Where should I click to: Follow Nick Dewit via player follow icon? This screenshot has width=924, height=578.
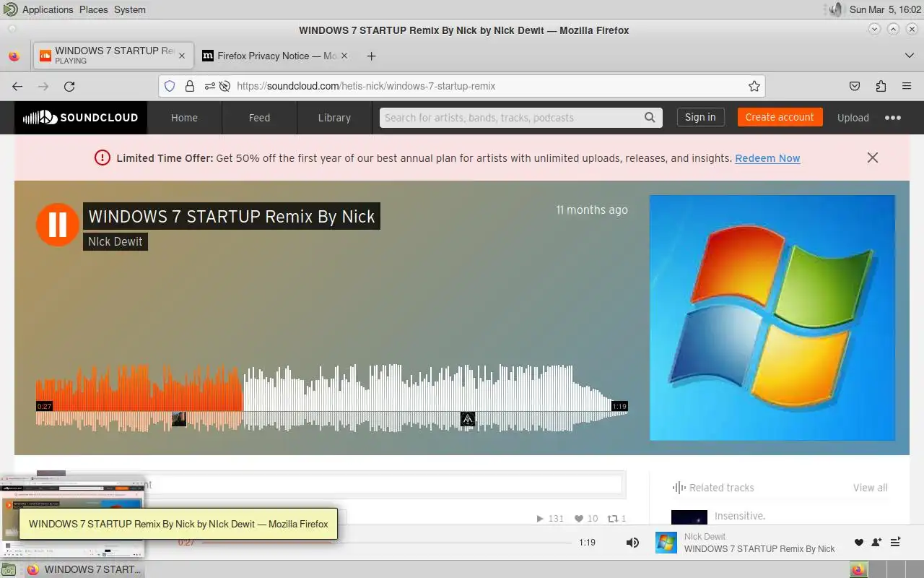[x=876, y=543]
